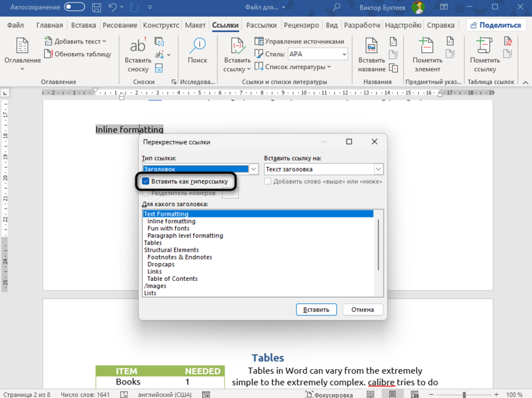The height and width of the screenshot is (398, 532).
Task: Click Фокусировка focus mode
Action: pos(329,395)
